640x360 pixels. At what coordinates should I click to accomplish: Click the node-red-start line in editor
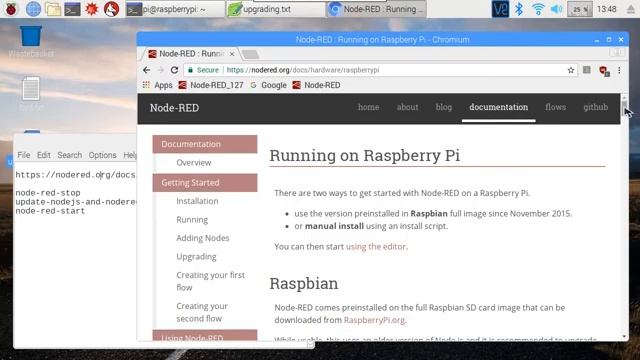(x=50, y=211)
